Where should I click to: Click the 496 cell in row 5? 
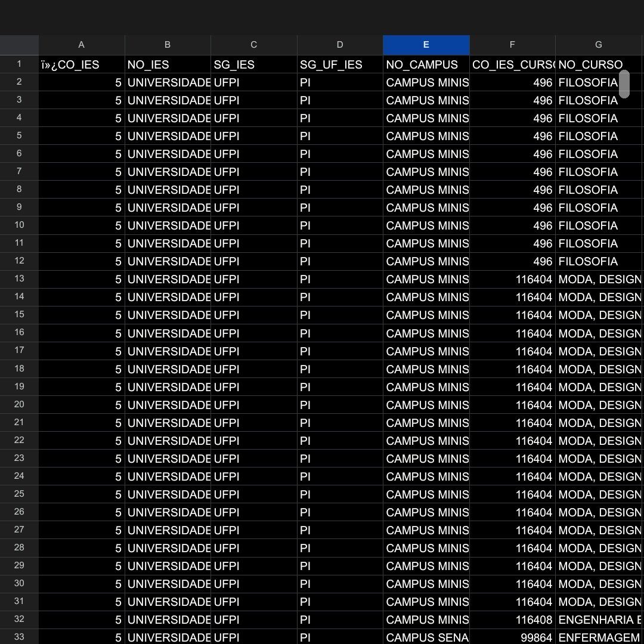(512, 137)
